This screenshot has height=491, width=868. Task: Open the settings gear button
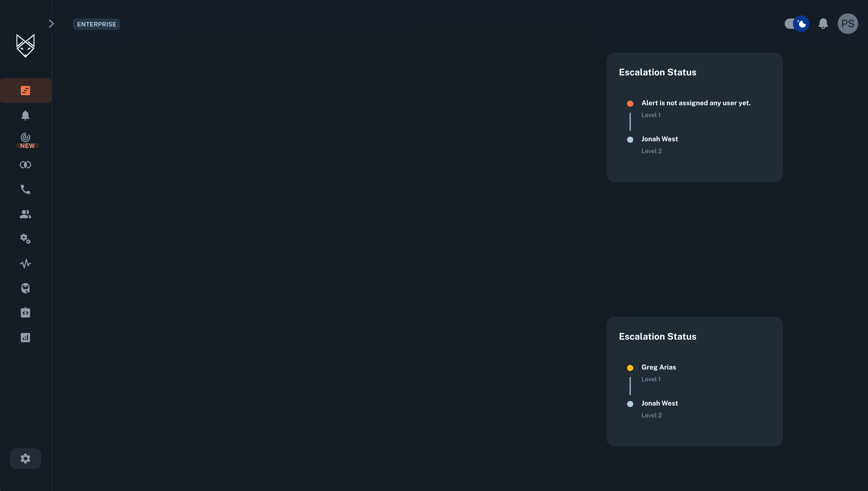click(x=26, y=458)
